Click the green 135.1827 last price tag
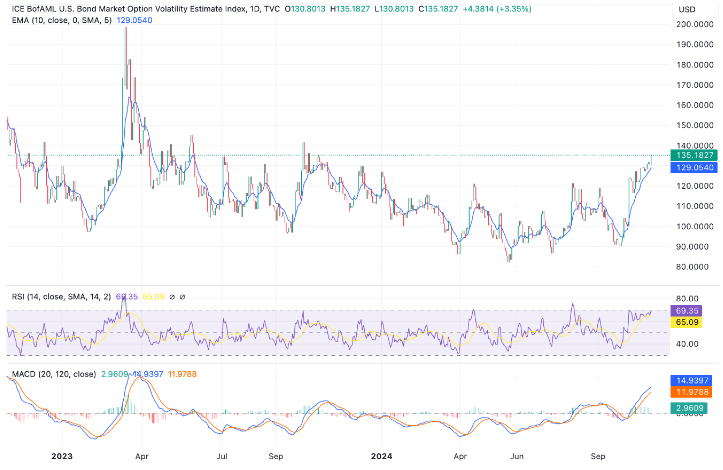The width and height of the screenshot is (723, 470). click(694, 155)
